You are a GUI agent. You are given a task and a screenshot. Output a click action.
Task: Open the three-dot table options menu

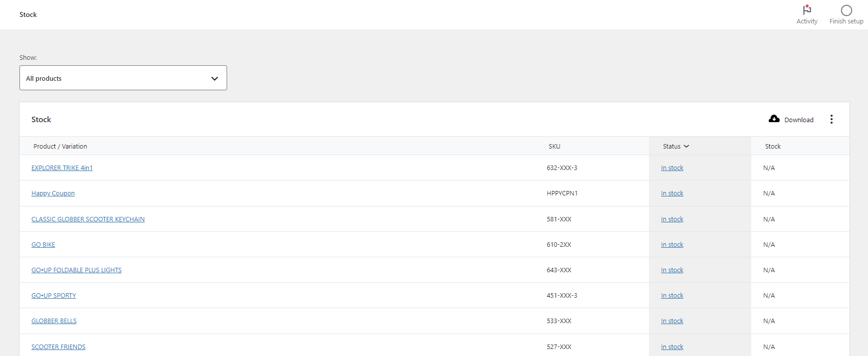pos(831,119)
